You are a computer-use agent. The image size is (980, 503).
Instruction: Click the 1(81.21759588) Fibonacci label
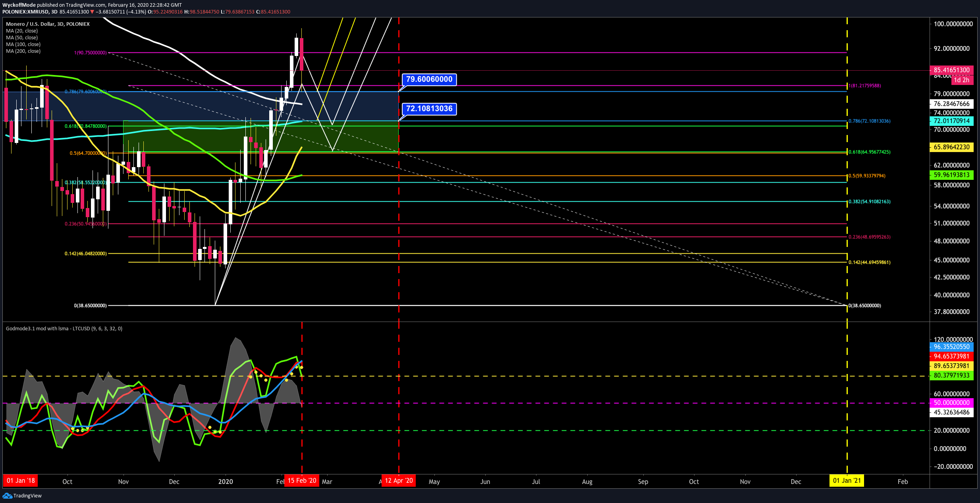[864, 86]
